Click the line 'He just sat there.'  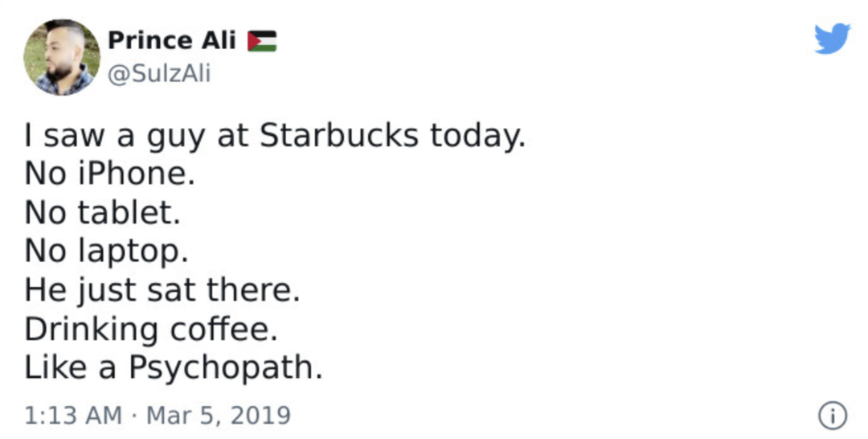click(162, 290)
